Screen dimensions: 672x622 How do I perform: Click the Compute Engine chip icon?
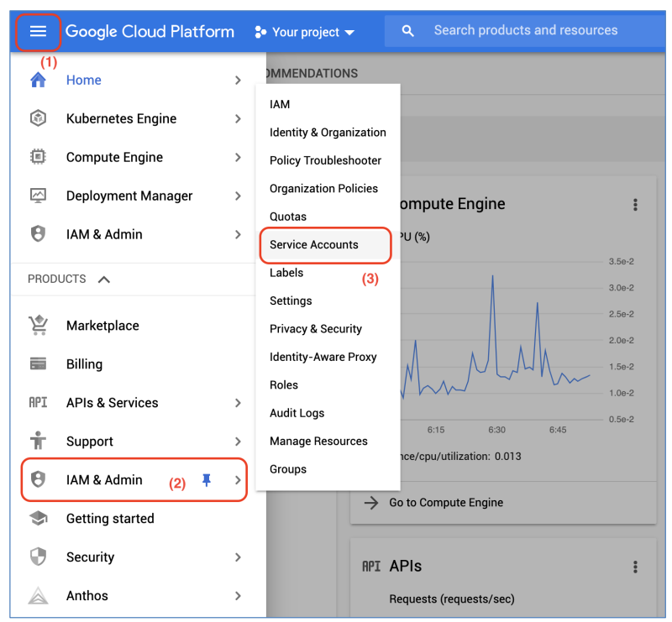pyautogui.click(x=38, y=157)
